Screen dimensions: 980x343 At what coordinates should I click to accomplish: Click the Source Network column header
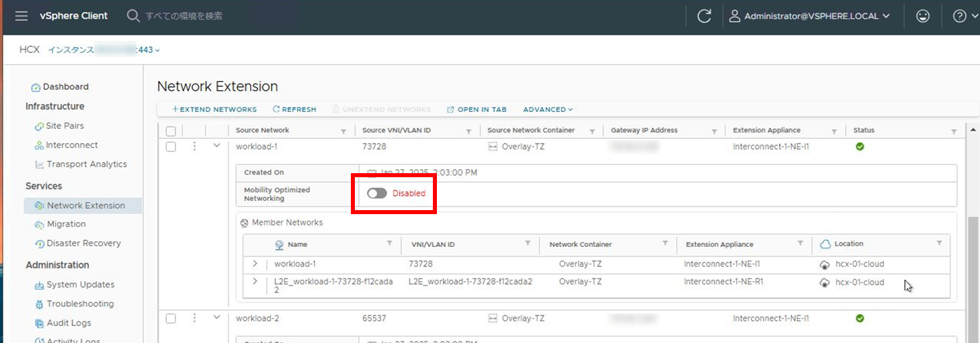263,130
